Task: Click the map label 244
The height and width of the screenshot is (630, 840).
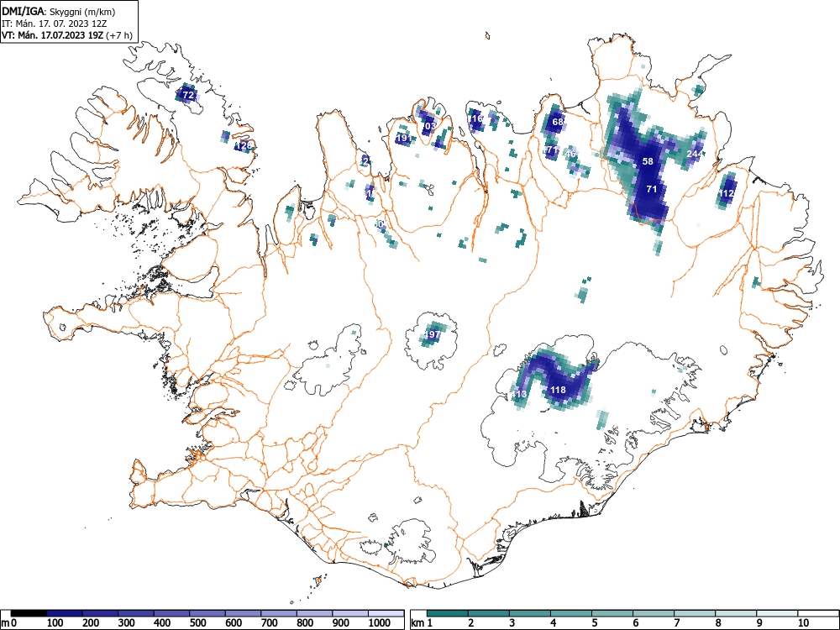Action: coord(695,154)
